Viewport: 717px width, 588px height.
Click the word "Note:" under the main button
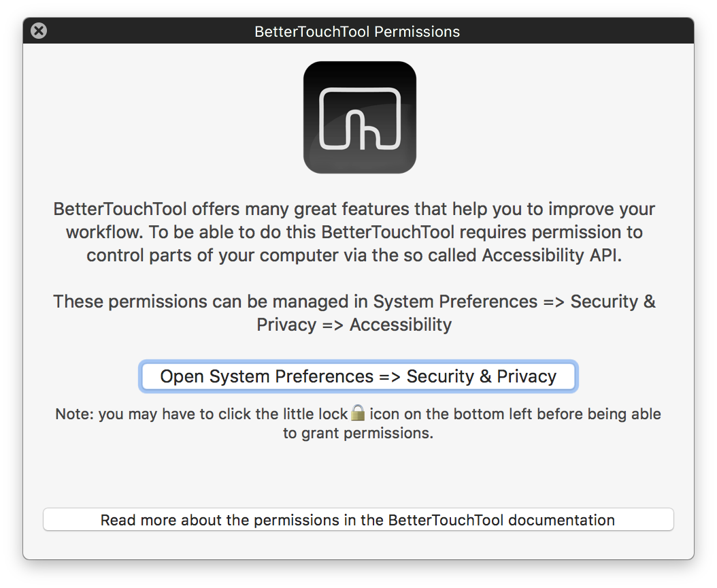tap(75, 414)
